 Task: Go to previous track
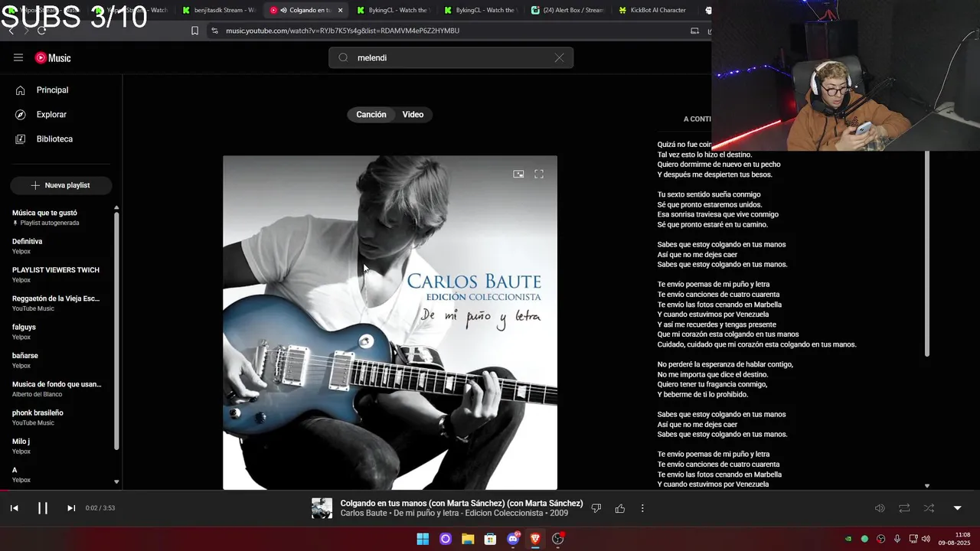pos(15,508)
